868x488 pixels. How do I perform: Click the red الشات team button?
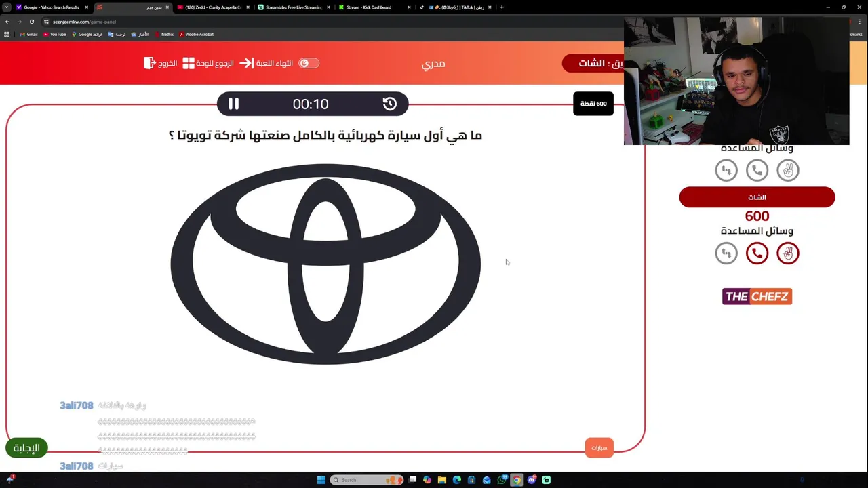(757, 197)
